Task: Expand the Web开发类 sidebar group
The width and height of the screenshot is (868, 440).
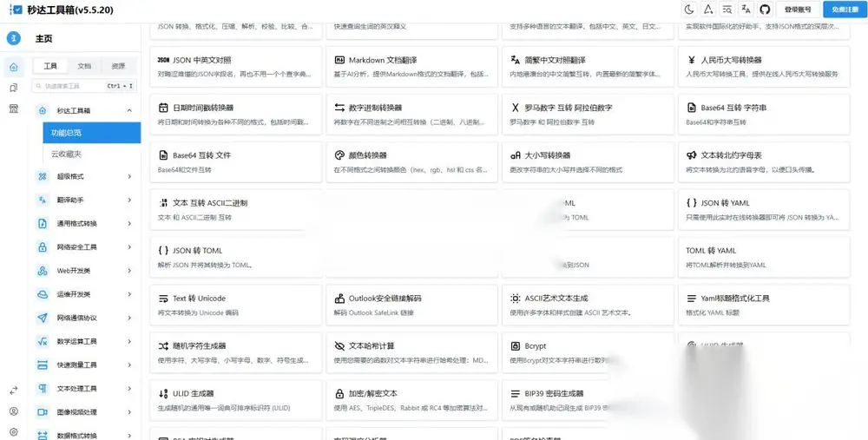Action: [86, 271]
